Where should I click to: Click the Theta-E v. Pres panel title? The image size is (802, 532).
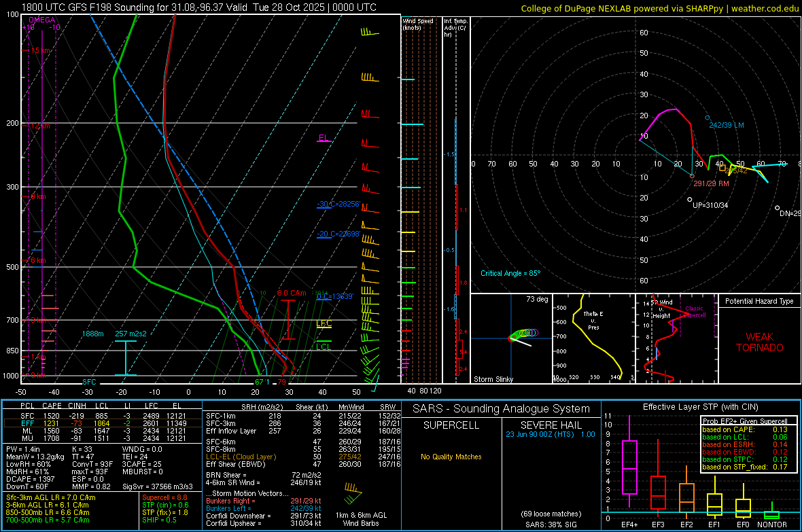593,320
